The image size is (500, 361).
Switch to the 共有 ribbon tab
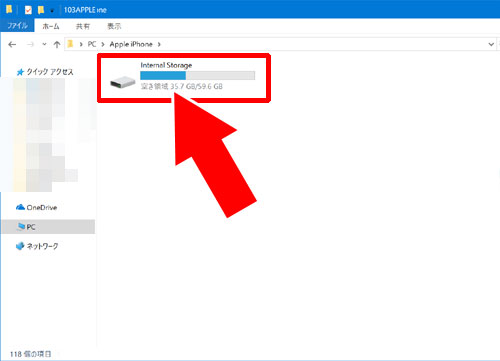(x=83, y=26)
